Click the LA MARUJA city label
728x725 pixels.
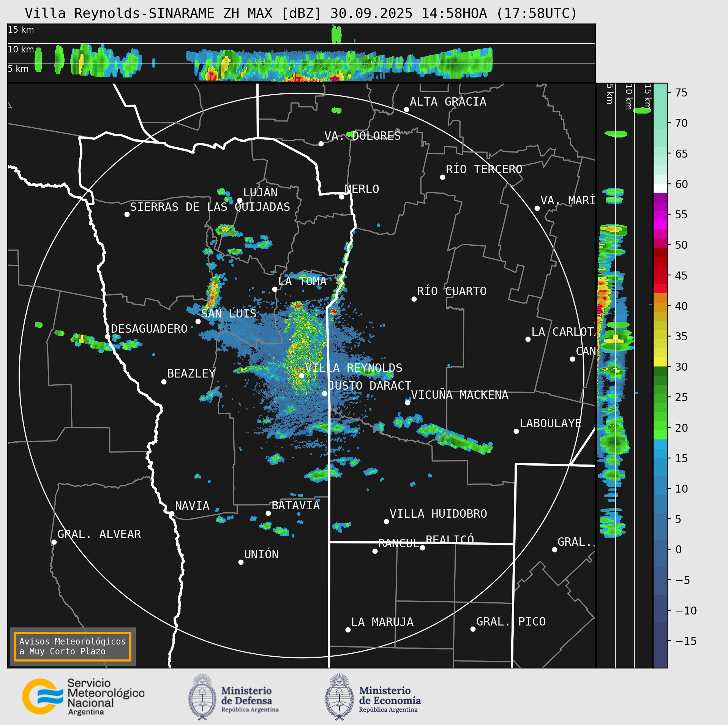click(382, 622)
